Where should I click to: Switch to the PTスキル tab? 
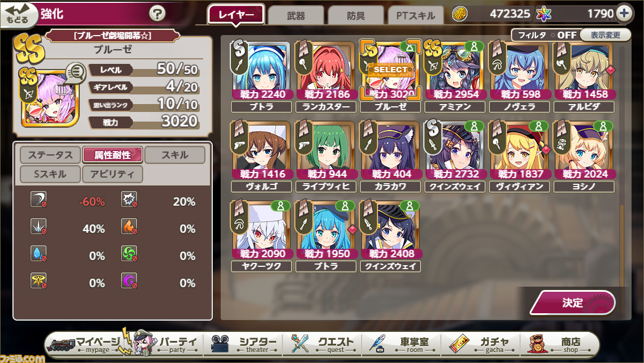click(x=415, y=16)
